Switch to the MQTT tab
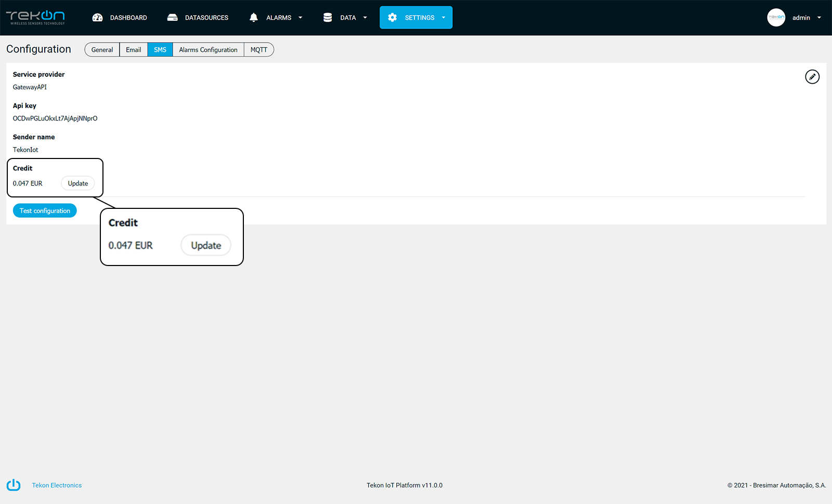Viewport: 832px width, 504px height. coord(259,50)
